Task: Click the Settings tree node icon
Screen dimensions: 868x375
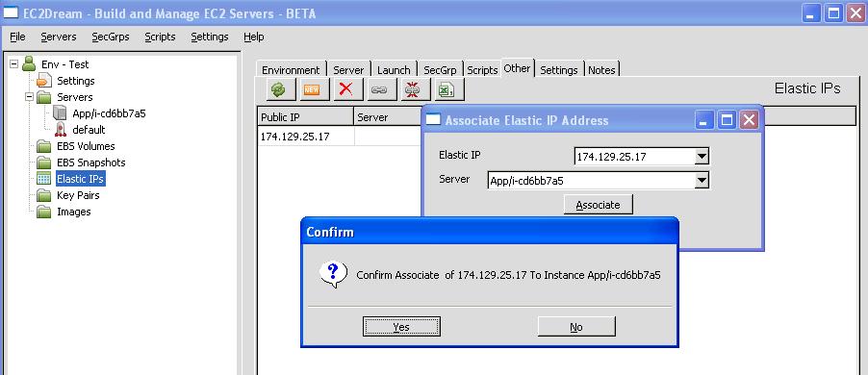Action: [x=44, y=81]
